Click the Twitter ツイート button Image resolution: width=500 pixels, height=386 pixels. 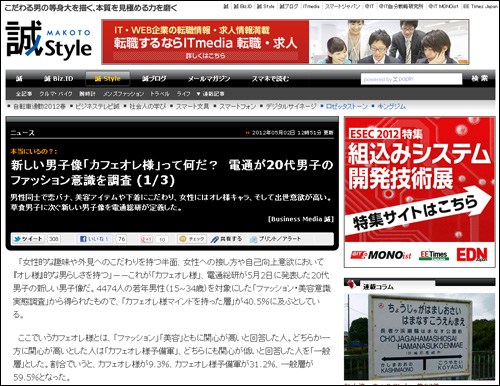28,239
